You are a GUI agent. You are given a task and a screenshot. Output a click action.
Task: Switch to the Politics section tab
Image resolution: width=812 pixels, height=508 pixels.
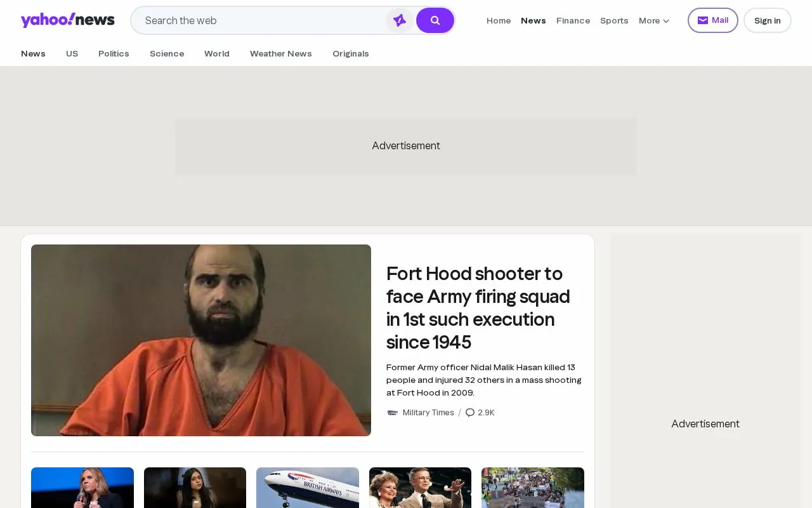(114, 53)
